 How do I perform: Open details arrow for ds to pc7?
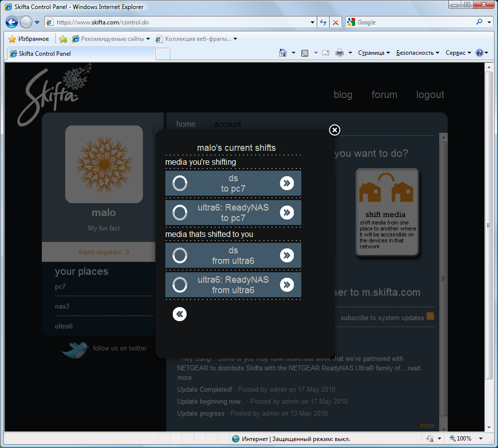[x=287, y=183]
